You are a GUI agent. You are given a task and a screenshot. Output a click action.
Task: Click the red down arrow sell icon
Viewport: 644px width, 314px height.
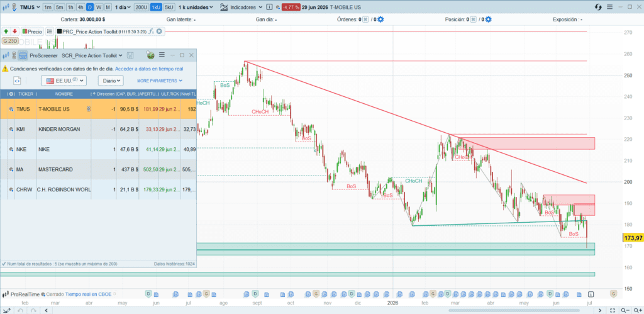(x=14, y=31)
